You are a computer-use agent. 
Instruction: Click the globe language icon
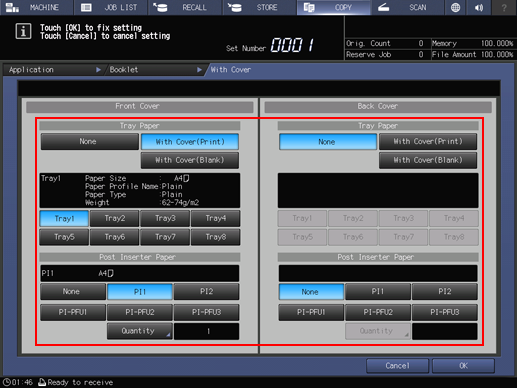pyautogui.click(x=455, y=7)
